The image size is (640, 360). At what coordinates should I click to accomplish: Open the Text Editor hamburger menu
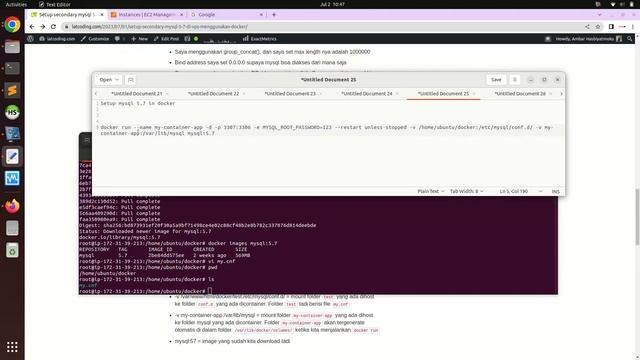(x=515, y=80)
